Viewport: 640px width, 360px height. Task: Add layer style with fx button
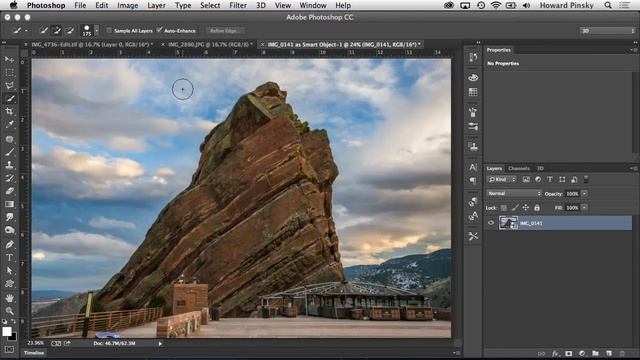(555, 353)
